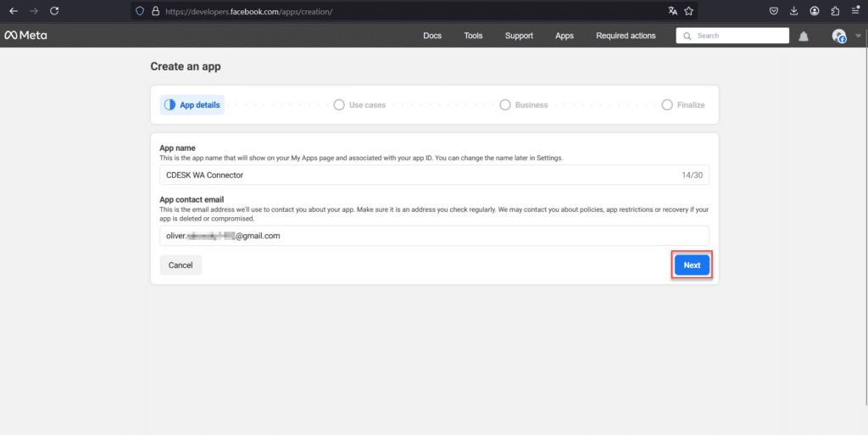Reload the page with refresh icon
Image resolution: width=868 pixels, height=435 pixels.
(x=54, y=10)
